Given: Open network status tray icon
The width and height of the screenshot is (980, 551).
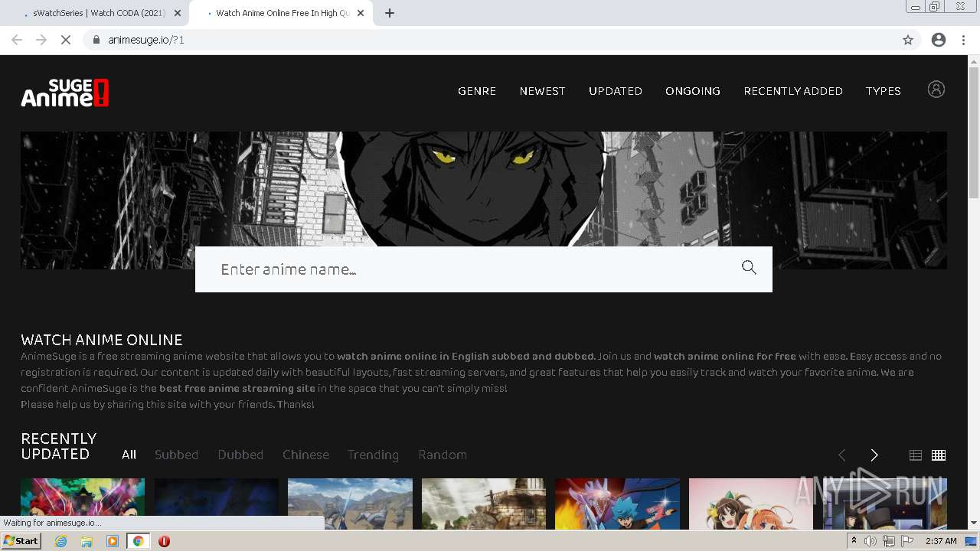Looking at the screenshot, I should (889, 541).
